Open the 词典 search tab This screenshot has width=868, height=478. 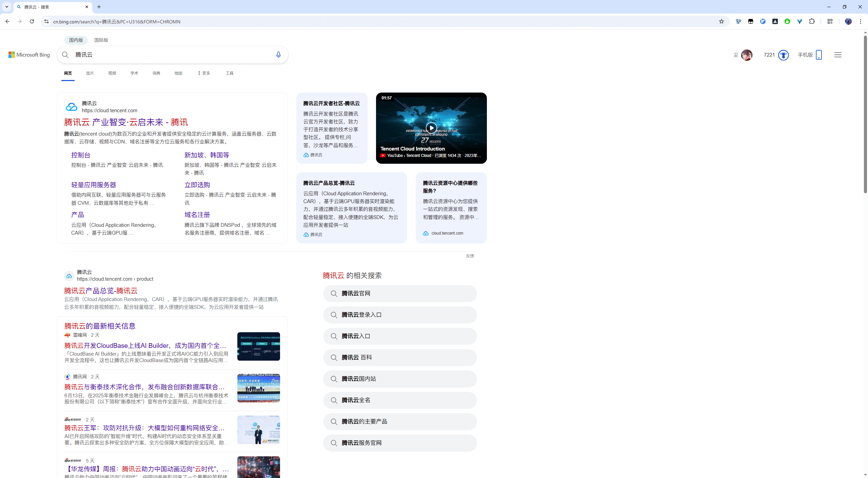click(x=156, y=73)
